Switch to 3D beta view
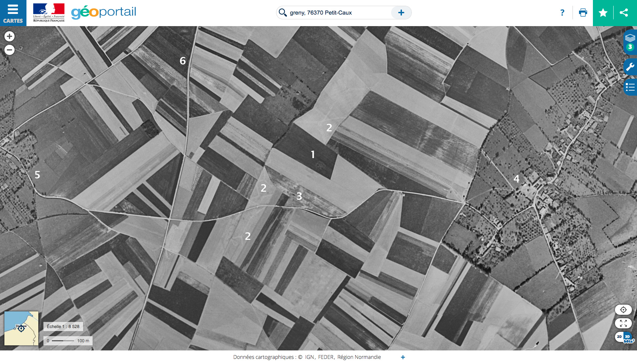Viewport: 637px width, 364px height. pyautogui.click(x=628, y=337)
